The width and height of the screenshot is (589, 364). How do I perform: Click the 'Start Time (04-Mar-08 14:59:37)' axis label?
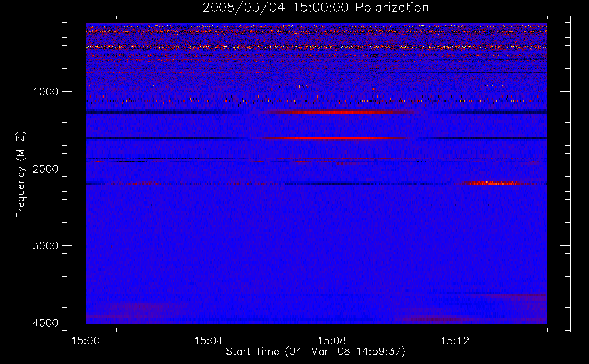316,352
